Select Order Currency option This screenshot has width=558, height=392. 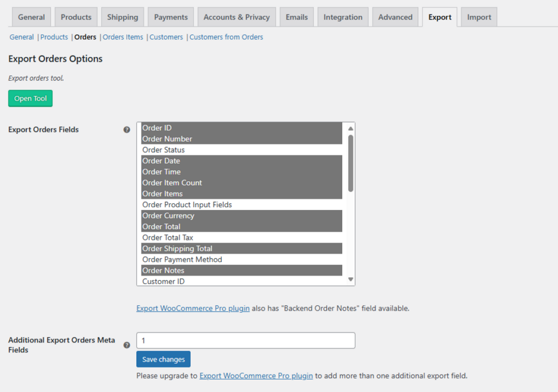(x=241, y=216)
